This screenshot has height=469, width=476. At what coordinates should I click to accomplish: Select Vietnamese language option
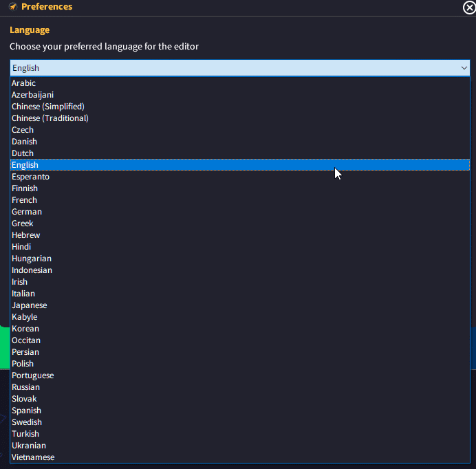240,457
